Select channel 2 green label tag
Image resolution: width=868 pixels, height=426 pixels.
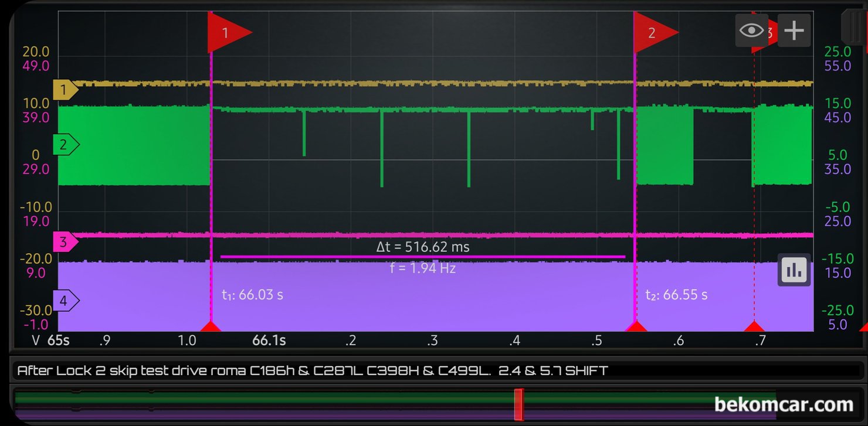click(66, 144)
